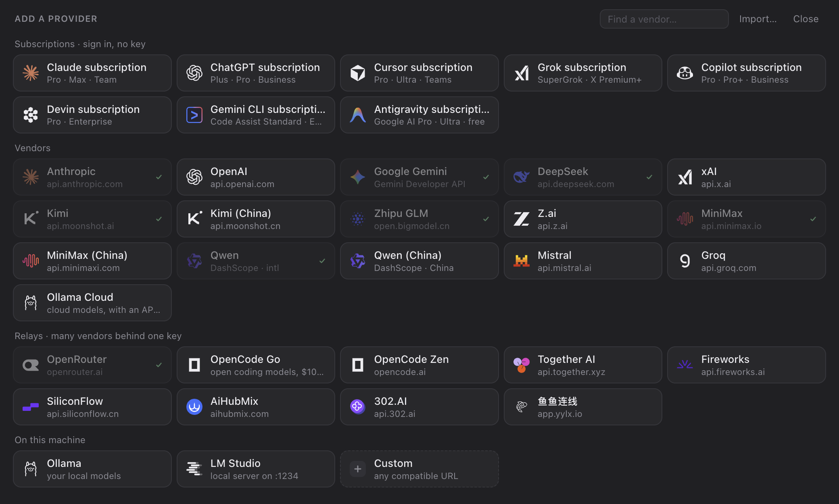Viewport: 839px width, 504px height.
Task: Select the local Ollama provider card
Action: [x=92, y=469]
